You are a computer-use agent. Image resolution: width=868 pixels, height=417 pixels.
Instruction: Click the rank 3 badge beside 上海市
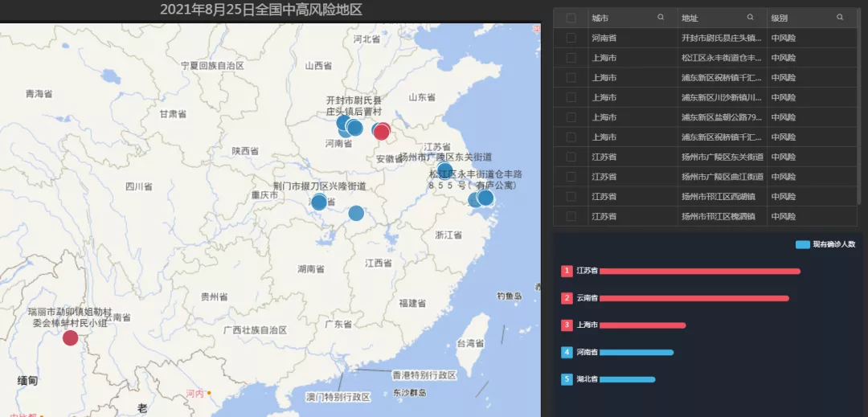[x=567, y=325]
